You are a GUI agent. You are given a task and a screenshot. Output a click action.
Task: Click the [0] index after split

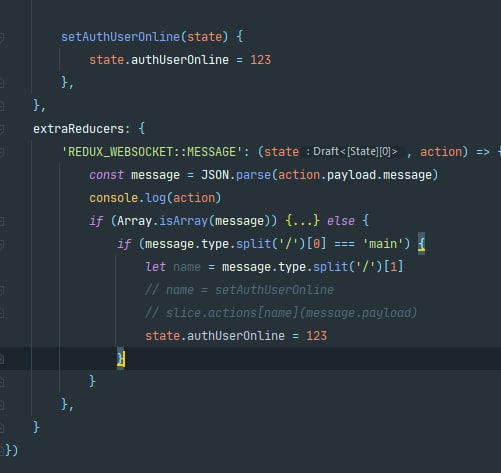point(316,244)
